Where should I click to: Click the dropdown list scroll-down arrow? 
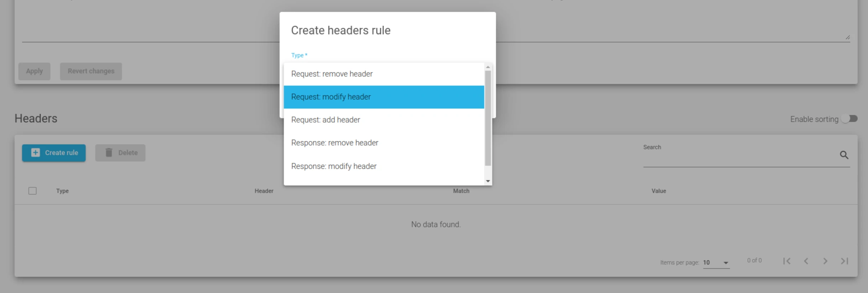click(x=488, y=181)
